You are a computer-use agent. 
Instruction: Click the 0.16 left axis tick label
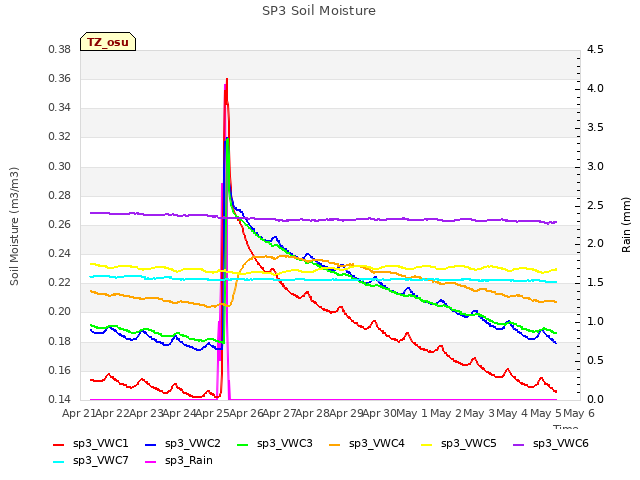coord(60,371)
